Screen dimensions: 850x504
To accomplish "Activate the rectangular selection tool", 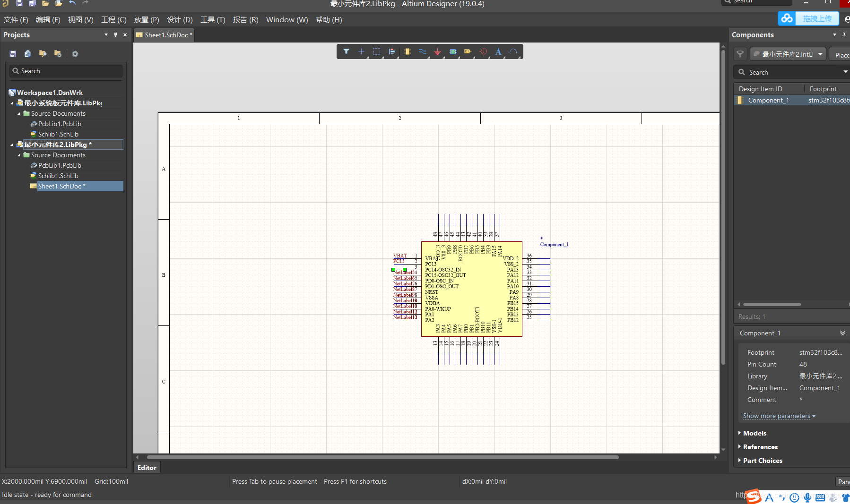I will point(377,51).
